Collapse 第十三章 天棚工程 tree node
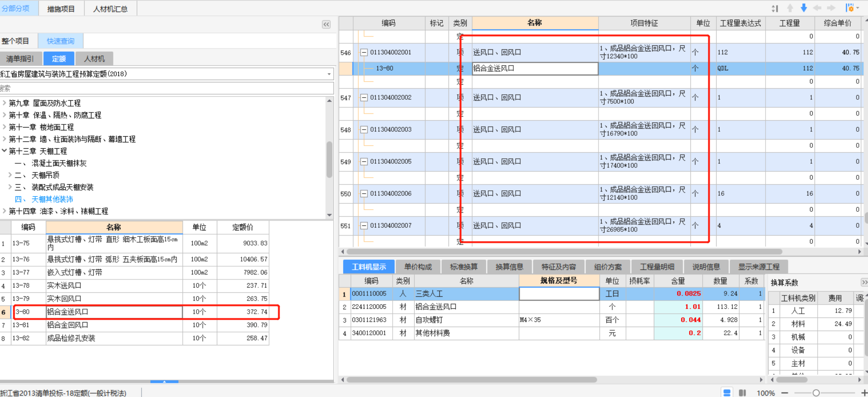This screenshot has width=868, height=397. point(4,150)
